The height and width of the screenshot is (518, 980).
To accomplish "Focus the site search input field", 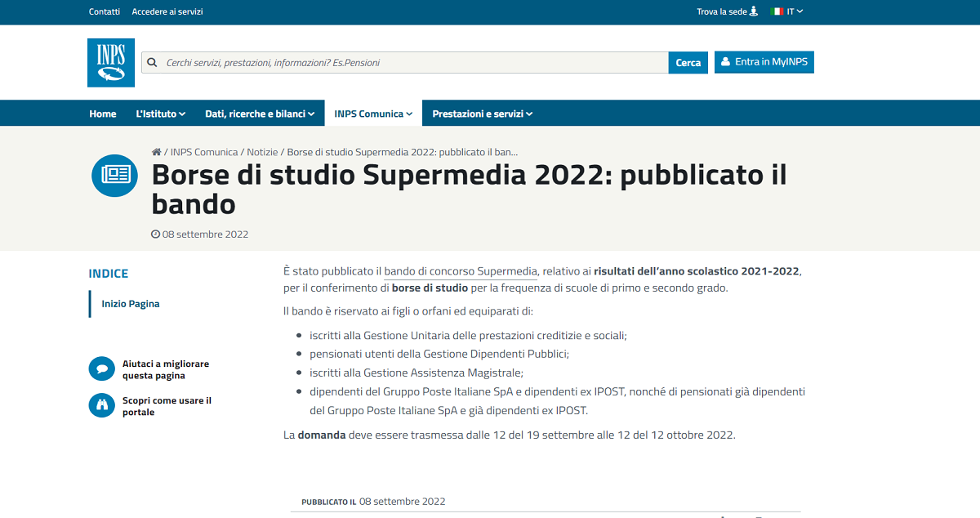I will (405, 62).
